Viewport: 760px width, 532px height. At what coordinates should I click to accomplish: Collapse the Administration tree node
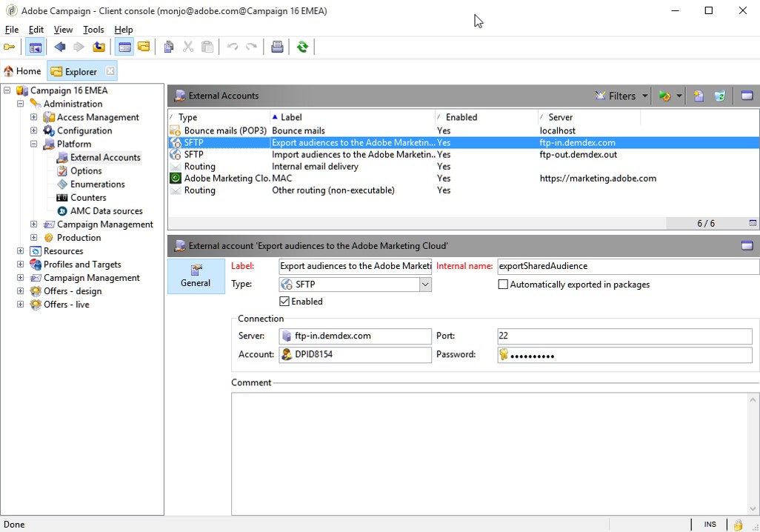point(20,104)
